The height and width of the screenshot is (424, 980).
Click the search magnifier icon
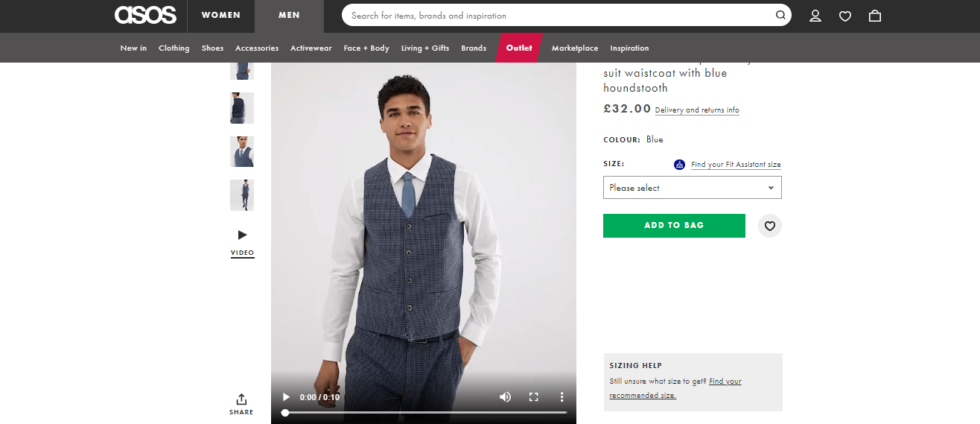pyautogui.click(x=780, y=15)
